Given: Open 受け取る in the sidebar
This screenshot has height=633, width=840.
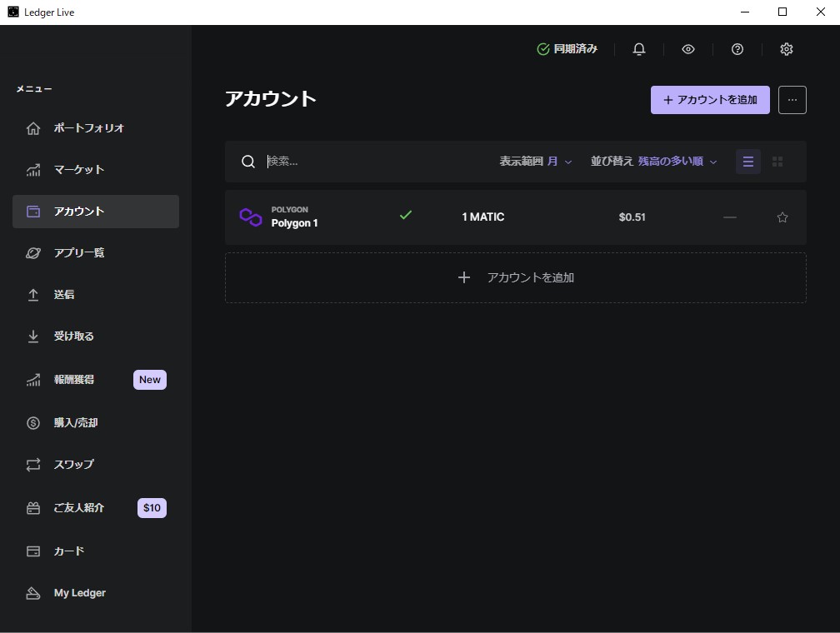Looking at the screenshot, I should pyautogui.click(x=95, y=336).
